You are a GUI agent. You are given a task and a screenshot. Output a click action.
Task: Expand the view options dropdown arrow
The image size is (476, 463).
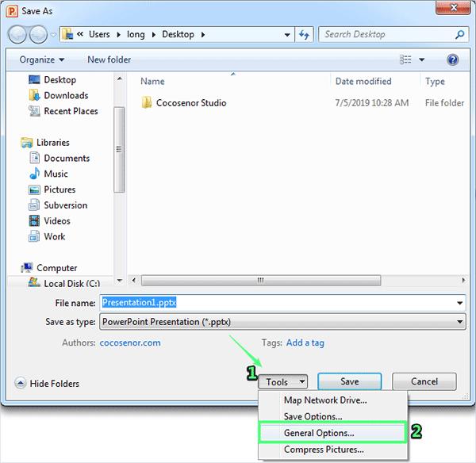coord(422,59)
